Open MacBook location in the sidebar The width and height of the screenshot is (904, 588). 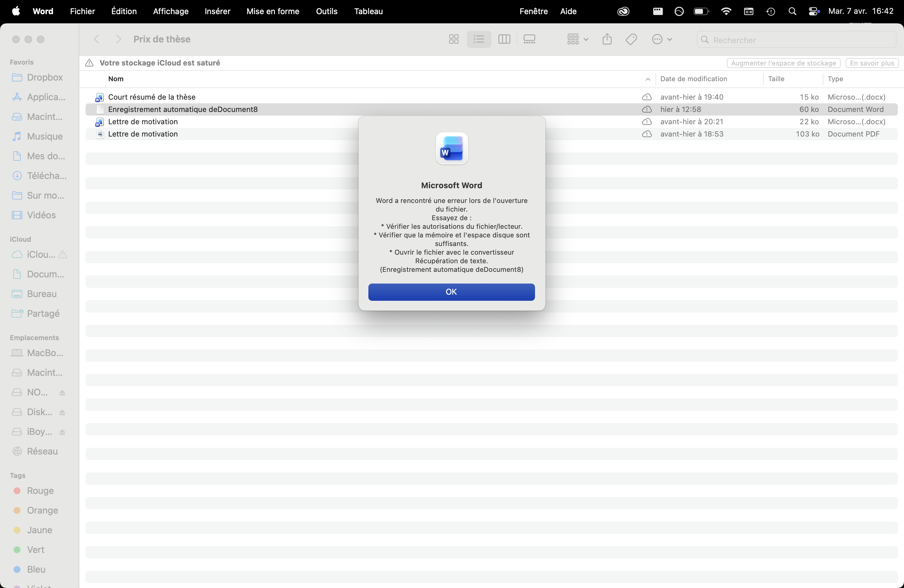tap(38, 353)
